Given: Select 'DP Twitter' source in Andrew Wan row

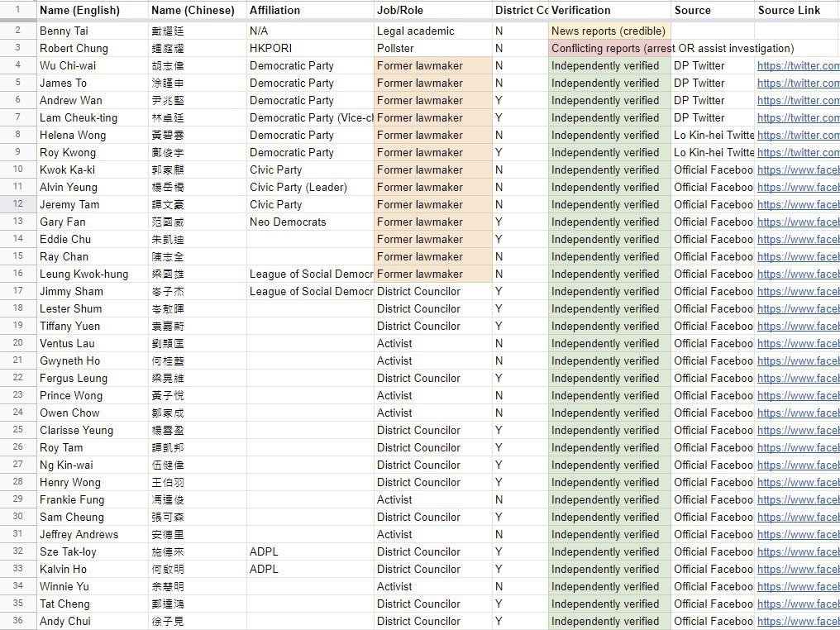Looking at the screenshot, I should coord(713,100).
